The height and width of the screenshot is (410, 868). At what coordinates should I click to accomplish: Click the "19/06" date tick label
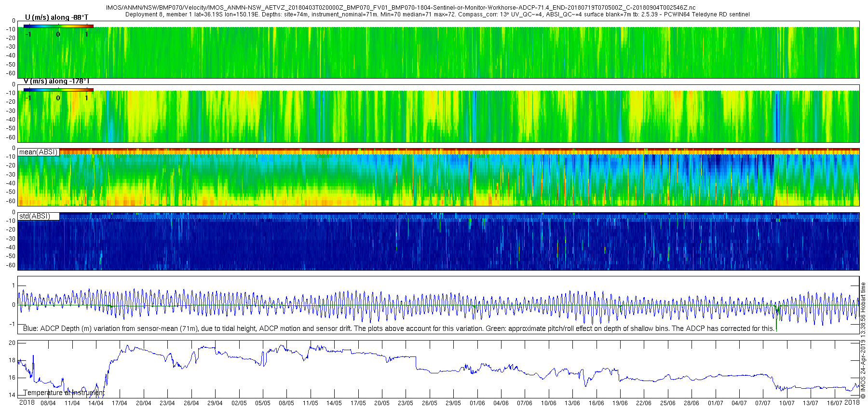click(620, 403)
